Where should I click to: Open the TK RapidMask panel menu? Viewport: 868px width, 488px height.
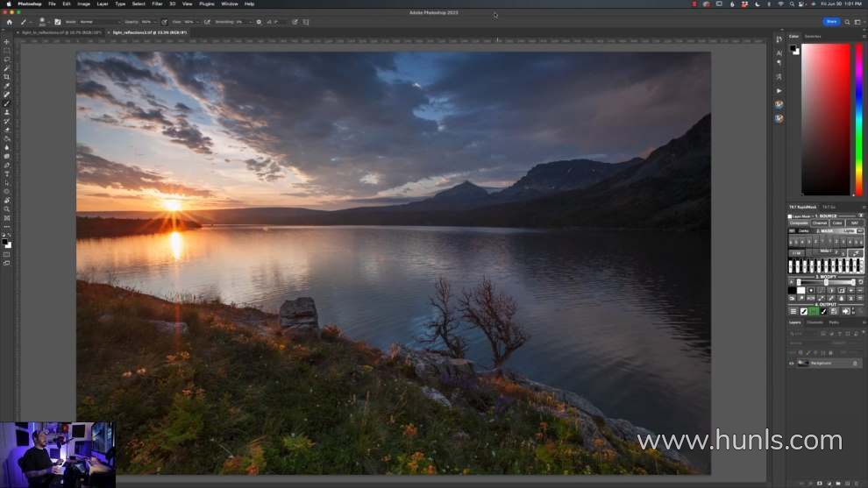(x=864, y=207)
